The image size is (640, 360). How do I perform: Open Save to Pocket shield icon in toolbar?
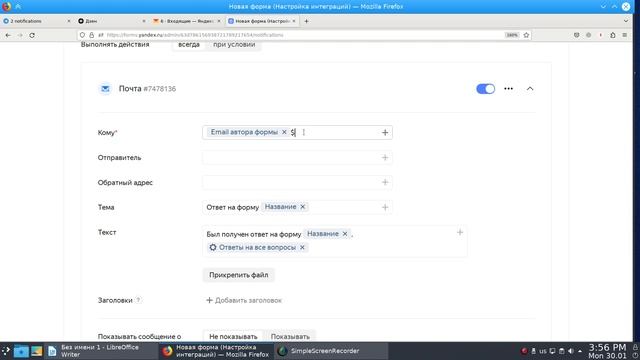pos(576,35)
